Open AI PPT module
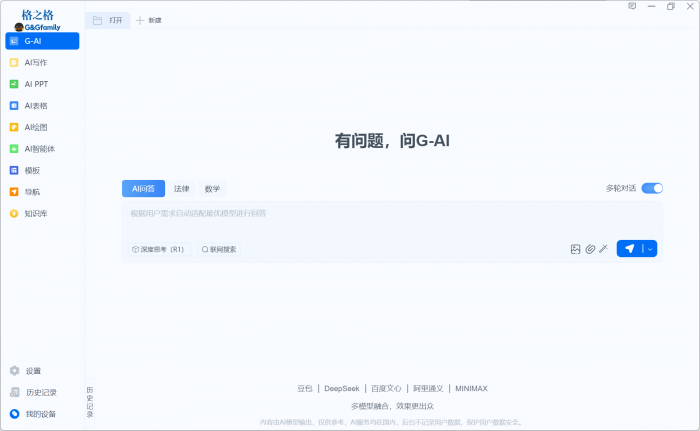 35,84
